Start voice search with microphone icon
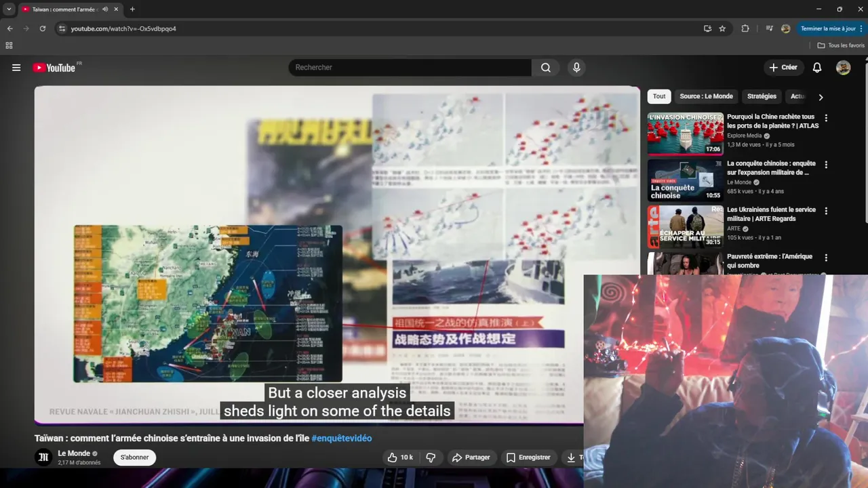The image size is (868, 488). (576, 68)
